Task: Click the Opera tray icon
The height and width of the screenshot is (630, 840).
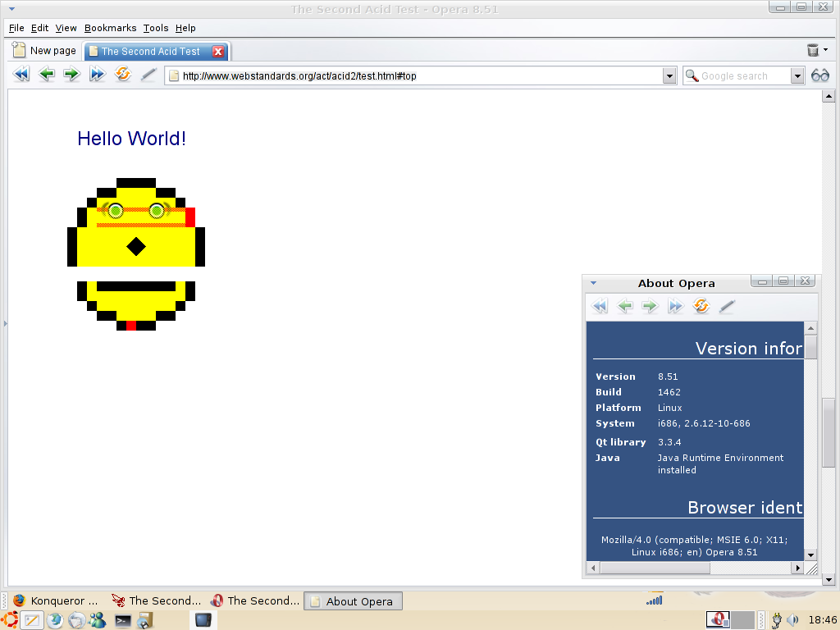Action: coord(717,620)
